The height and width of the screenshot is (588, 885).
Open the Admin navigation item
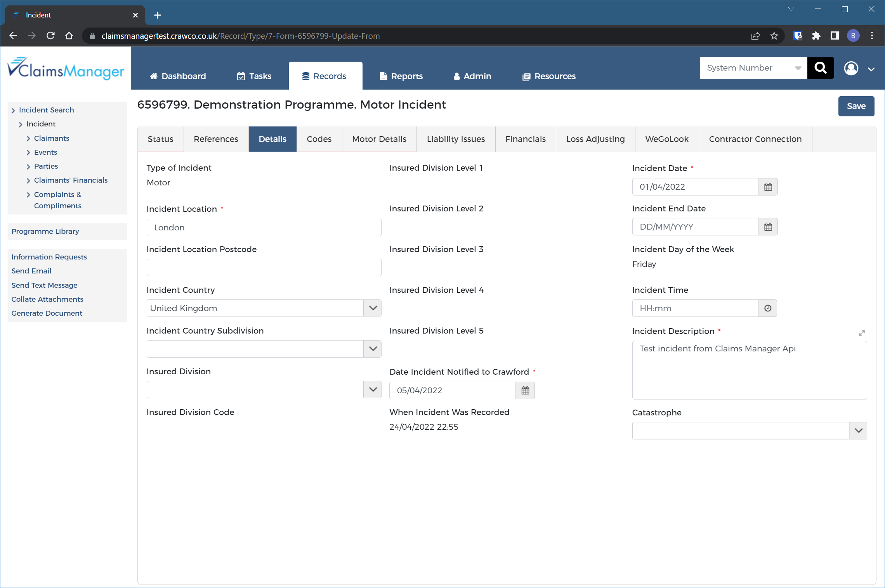(472, 76)
